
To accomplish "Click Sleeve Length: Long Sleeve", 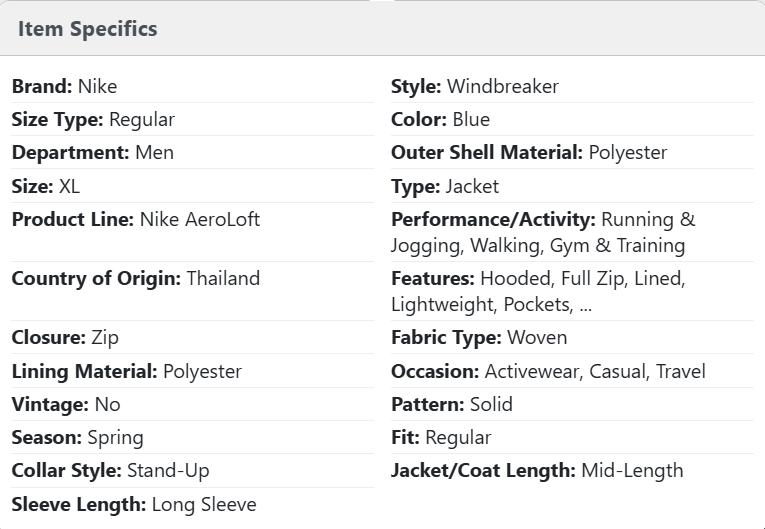I will coord(193,505).
